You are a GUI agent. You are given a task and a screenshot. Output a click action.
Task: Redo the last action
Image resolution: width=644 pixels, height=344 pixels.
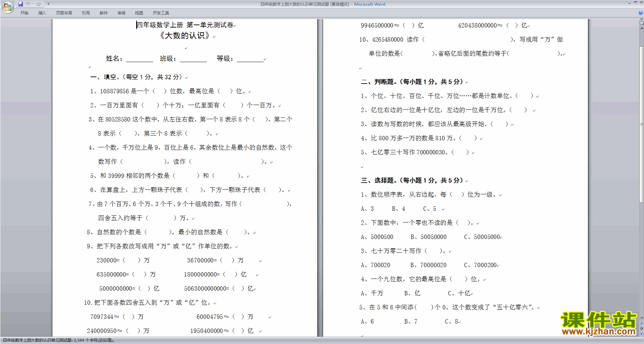pos(39,4)
